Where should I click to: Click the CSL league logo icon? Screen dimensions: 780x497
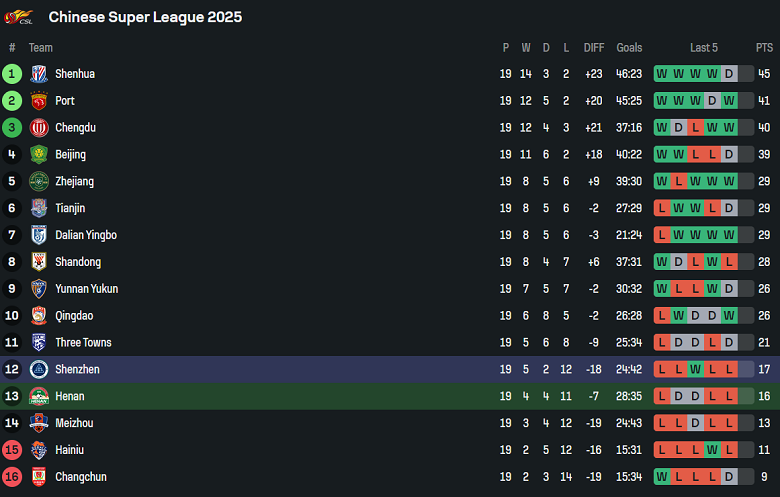coord(19,17)
